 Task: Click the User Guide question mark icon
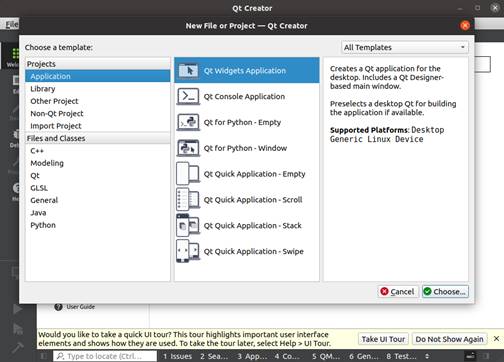[58, 307]
